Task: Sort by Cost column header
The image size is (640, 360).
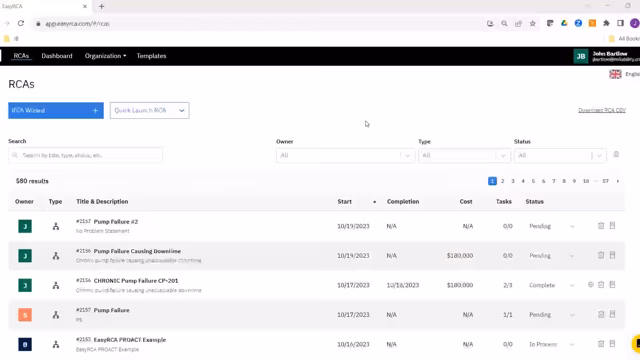Action: pyautogui.click(x=466, y=202)
